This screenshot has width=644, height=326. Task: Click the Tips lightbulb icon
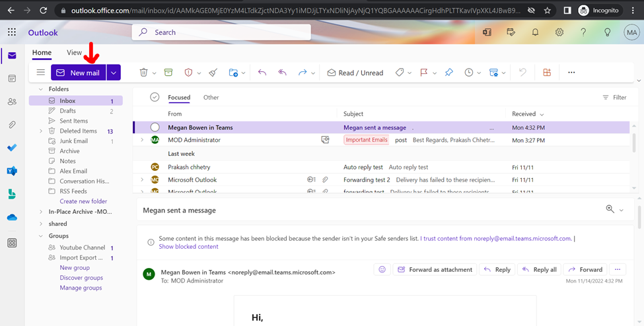pos(608,32)
